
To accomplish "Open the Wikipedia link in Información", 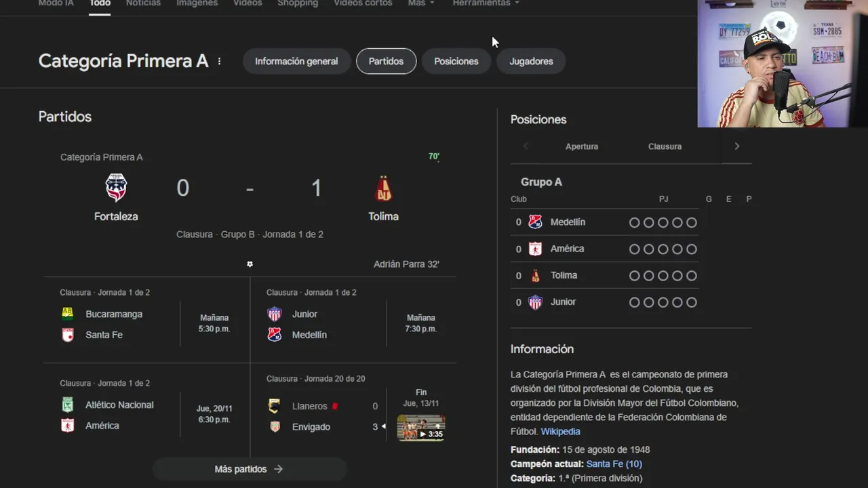I will [x=560, y=432].
